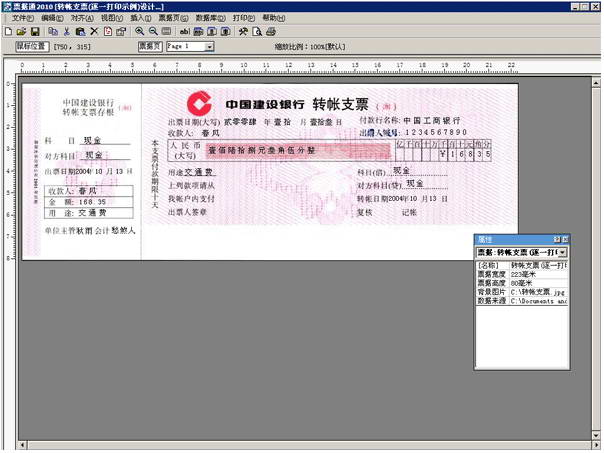Click the first of the twin blue framed icons
604x453 pixels.
click(212, 32)
